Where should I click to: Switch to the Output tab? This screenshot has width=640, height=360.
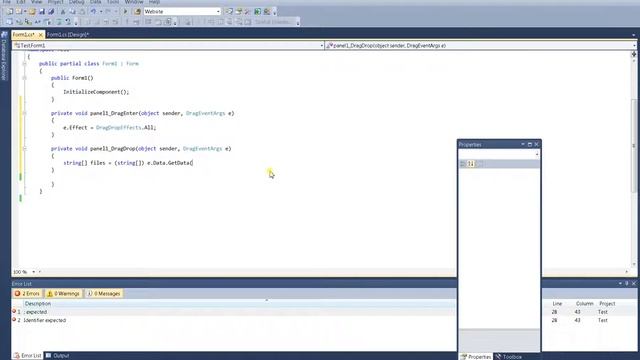[x=58, y=356]
